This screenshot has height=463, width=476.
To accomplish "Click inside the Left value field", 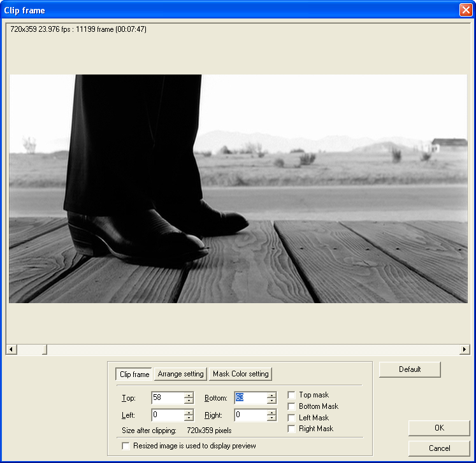I will (x=168, y=415).
